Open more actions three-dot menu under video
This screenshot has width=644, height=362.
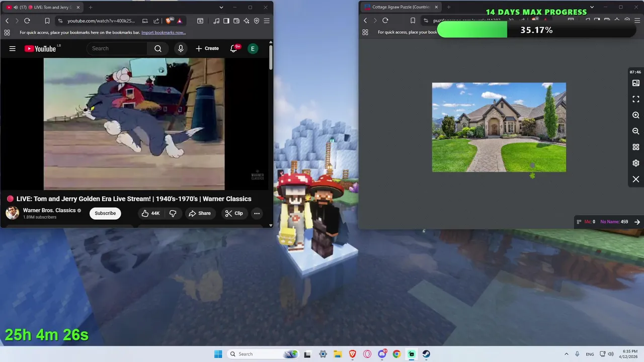(257, 213)
